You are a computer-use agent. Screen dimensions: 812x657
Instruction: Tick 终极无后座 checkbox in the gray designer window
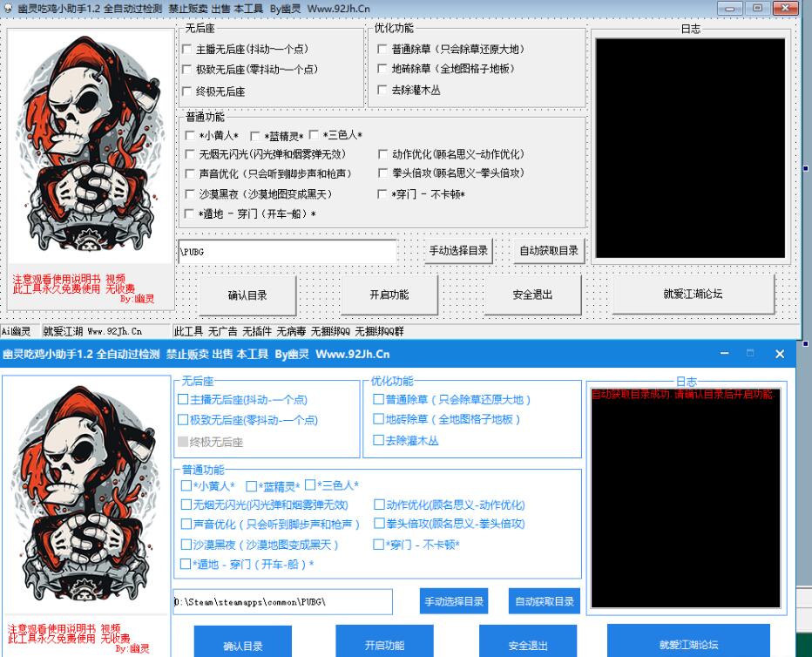[187, 91]
